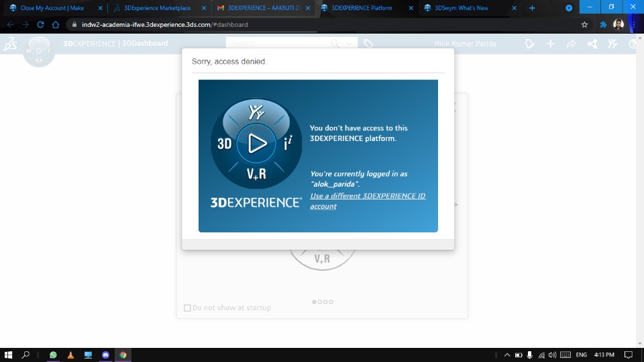Click the 3D quadrant of the dialog compass

pyautogui.click(x=224, y=144)
